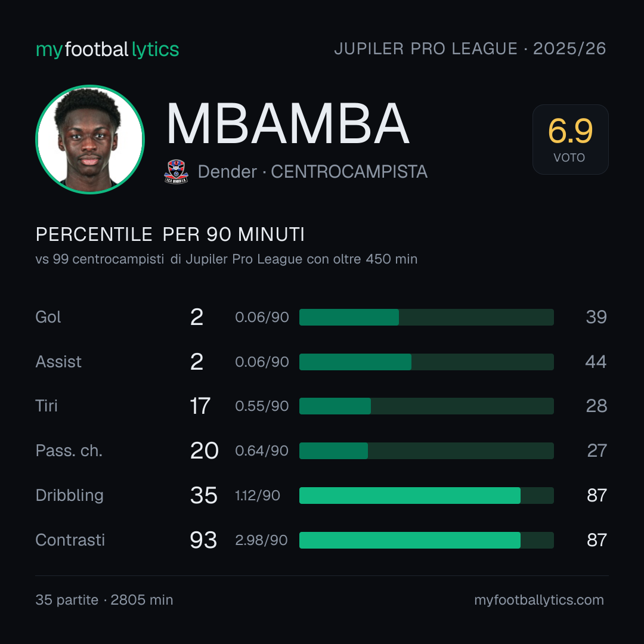Click the myfootballytics logo
This screenshot has width=644, height=644.
tap(107, 49)
